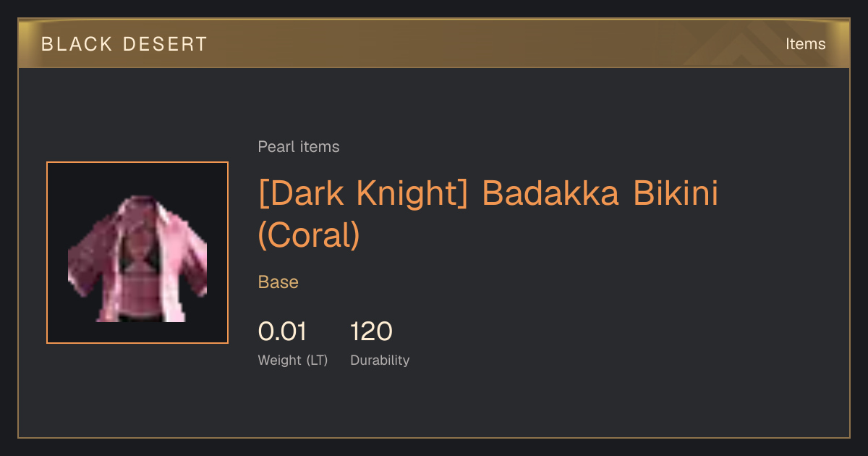The height and width of the screenshot is (456, 868).
Task: Click the Base grade label
Action: click(x=278, y=282)
